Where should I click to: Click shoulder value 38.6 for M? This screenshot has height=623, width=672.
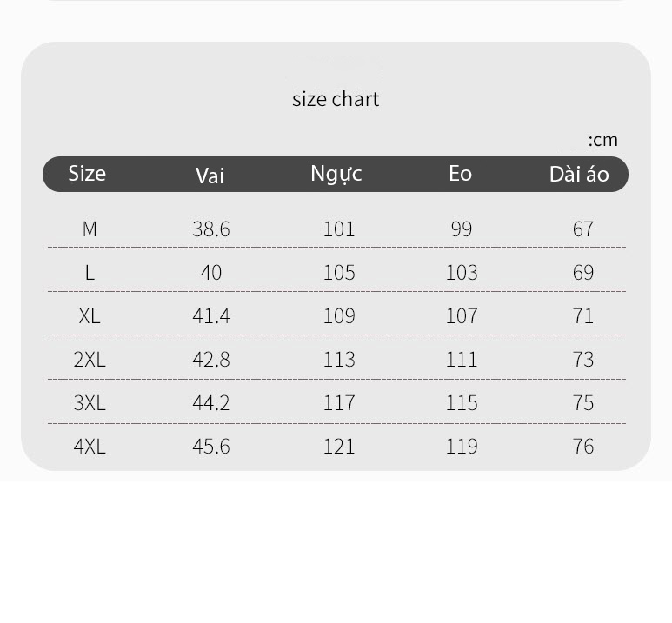(x=211, y=229)
